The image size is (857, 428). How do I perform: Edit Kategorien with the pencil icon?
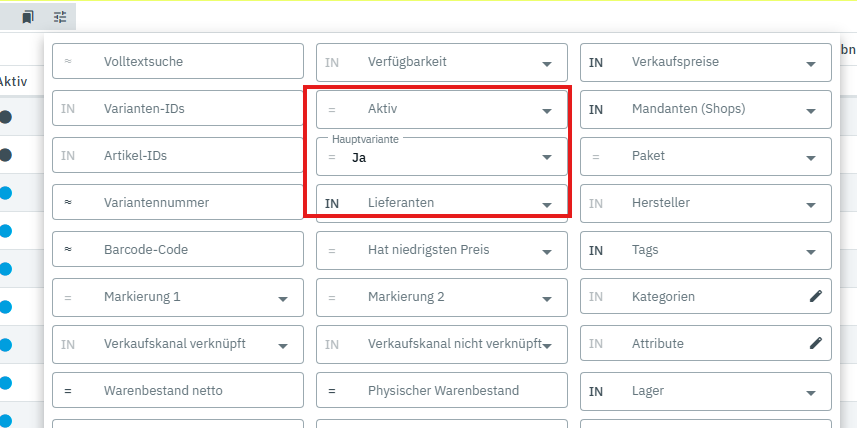point(815,297)
